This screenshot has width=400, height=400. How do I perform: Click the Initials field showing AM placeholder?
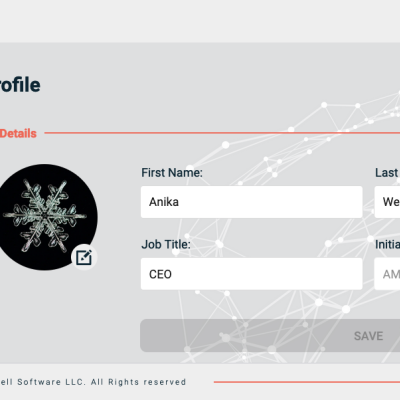[x=387, y=274]
